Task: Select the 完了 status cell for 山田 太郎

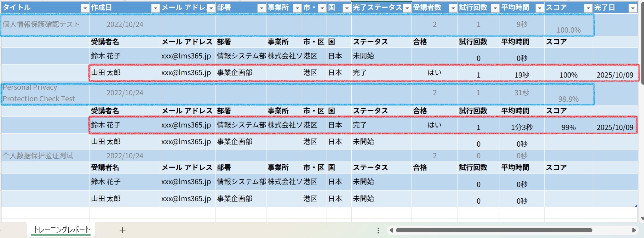Action: [381, 73]
